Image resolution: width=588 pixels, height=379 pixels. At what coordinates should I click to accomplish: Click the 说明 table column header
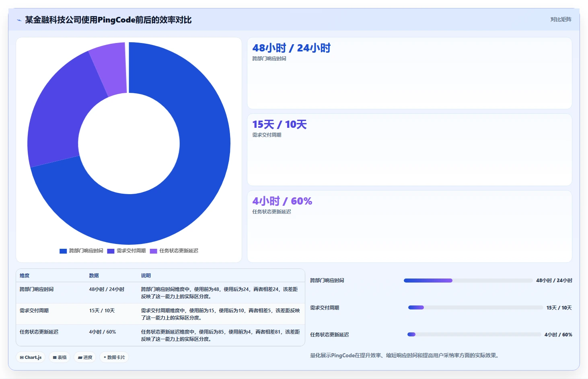(146, 276)
